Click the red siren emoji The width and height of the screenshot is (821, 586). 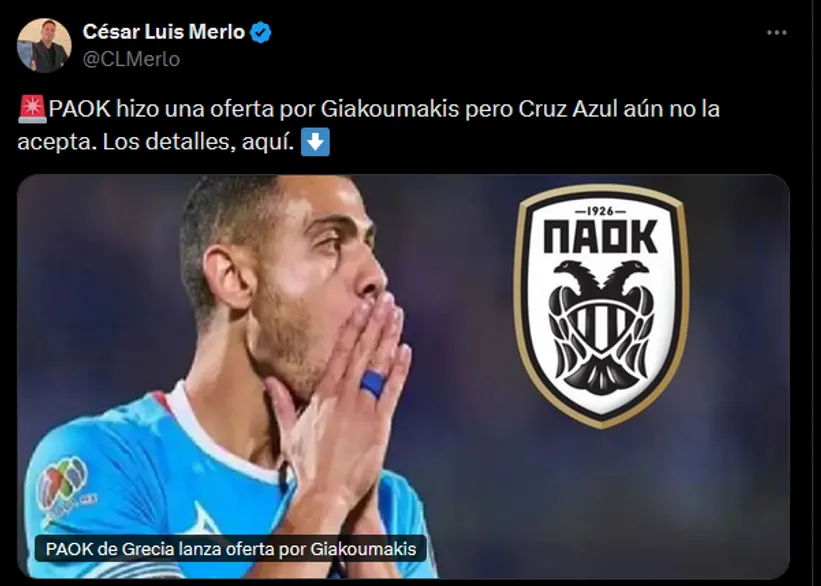tap(32, 109)
